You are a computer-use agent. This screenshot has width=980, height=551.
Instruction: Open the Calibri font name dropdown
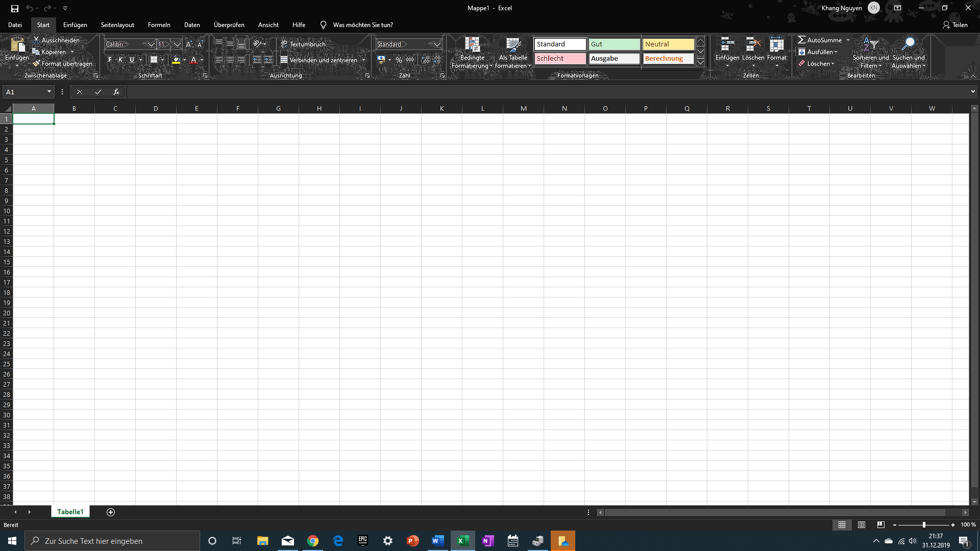[x=151, y=44]
